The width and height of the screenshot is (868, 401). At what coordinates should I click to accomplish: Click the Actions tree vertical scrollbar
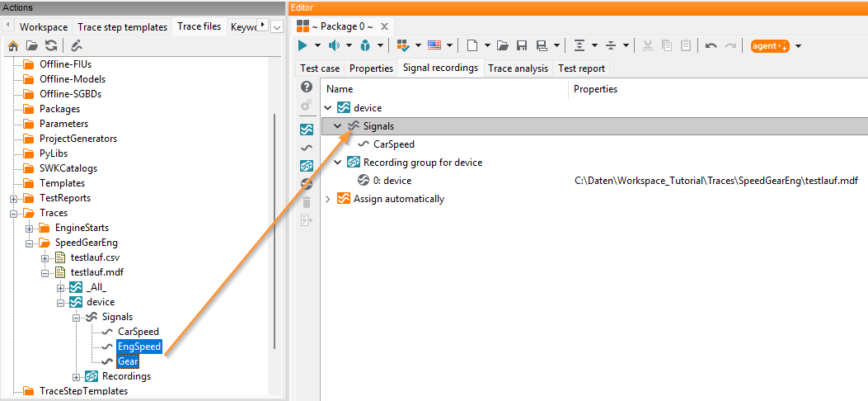(x=275, y=231)
